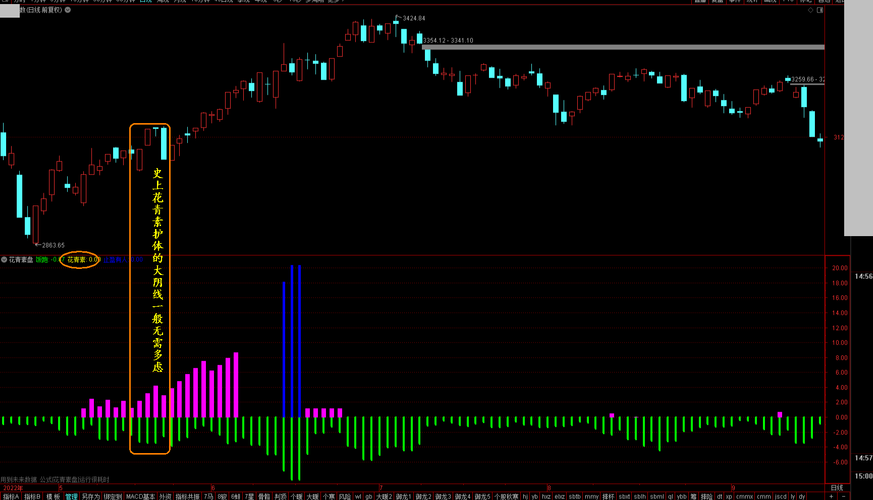Select the dy indicator tab
The width and height of the screenshot is (873, 500).
point(802,496)
